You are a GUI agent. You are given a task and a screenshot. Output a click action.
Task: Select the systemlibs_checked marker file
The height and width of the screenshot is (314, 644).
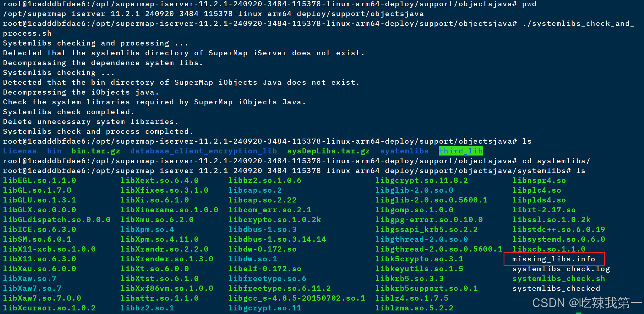[556, 288]
